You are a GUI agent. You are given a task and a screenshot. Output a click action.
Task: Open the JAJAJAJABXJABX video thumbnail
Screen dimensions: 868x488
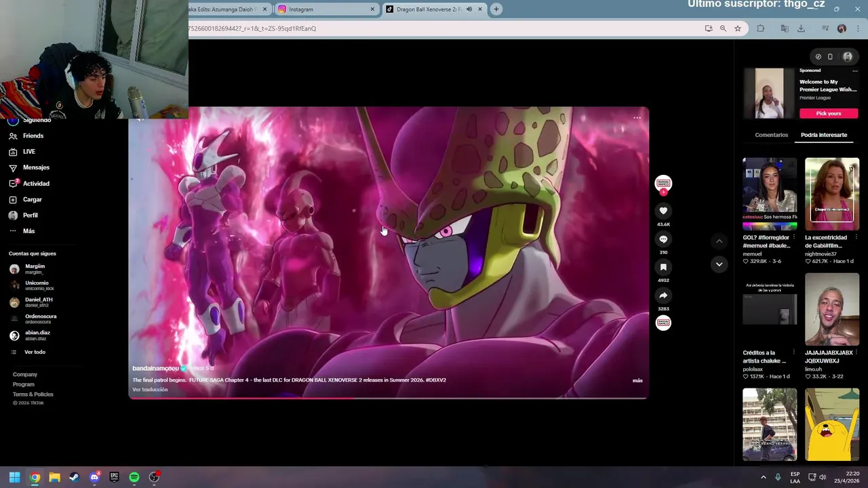832,309
